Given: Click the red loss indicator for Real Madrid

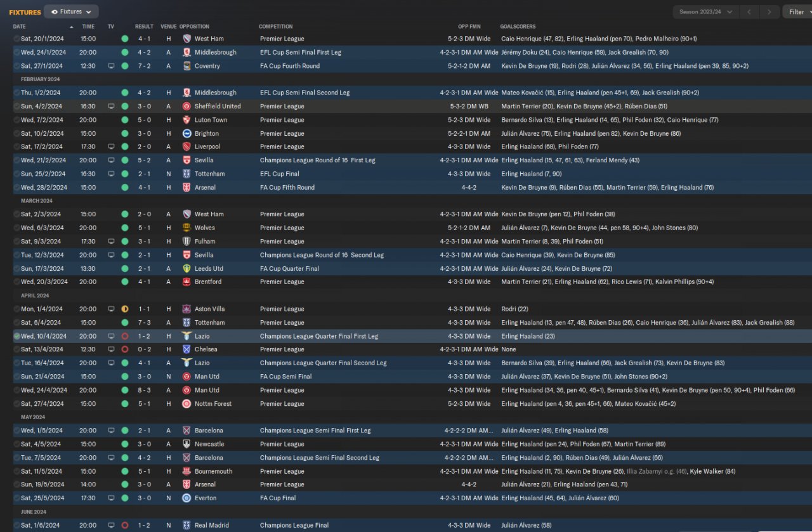Looking at the screenshot, I should 125,526.
